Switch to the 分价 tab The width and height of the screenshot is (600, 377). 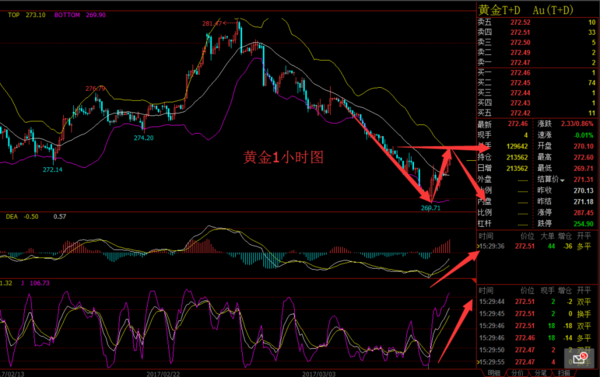517,373
